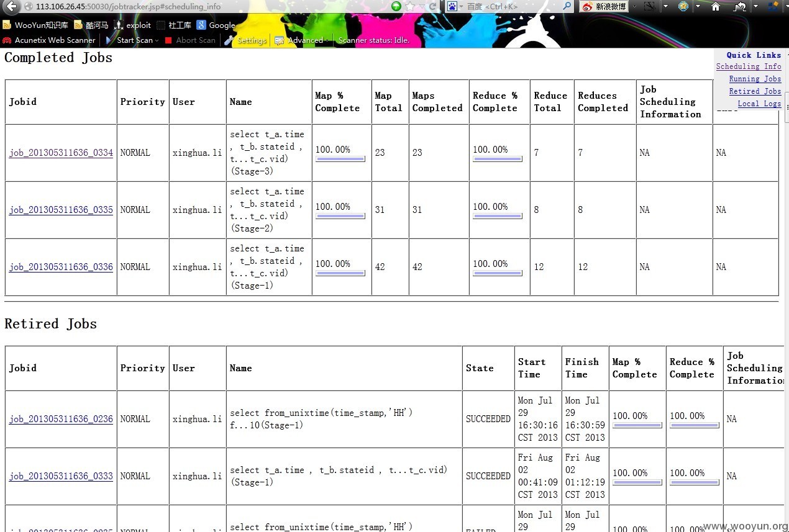The height and width of the screenshot is (532, 789).
Task: Jump to Scheduling Info quick link
Action: pyautogui.click(x=749, y=66)
